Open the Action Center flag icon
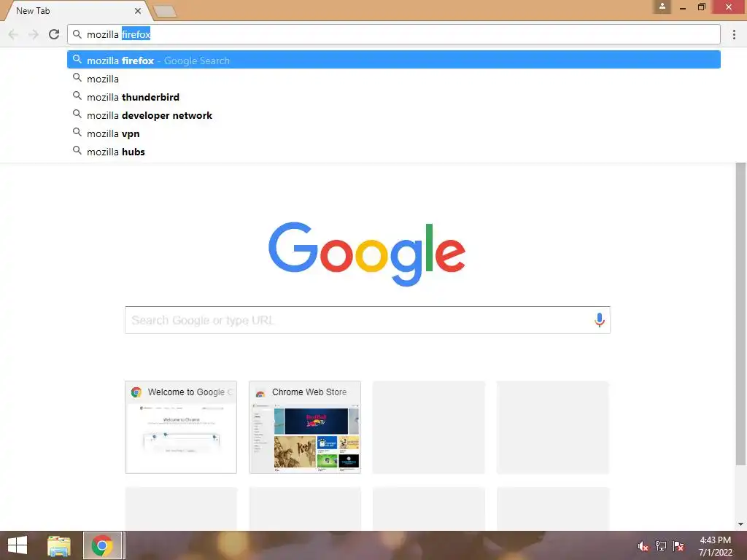 point(678,545)
